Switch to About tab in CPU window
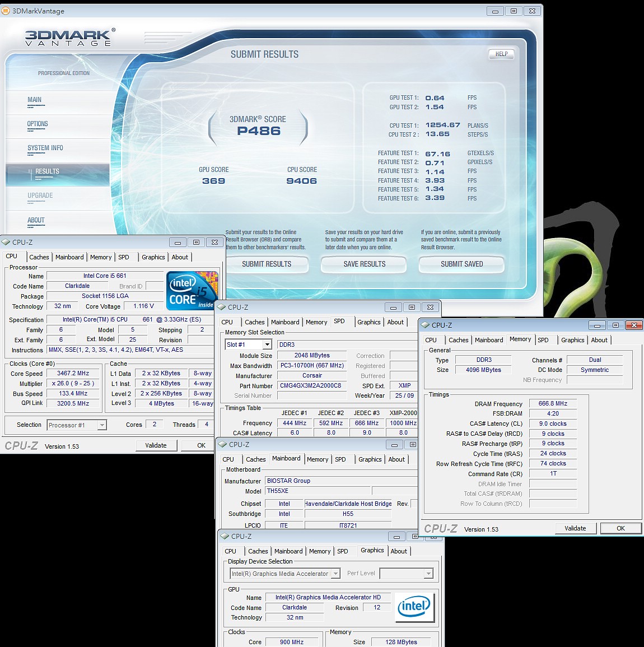644x647 pixels. [x=180, y=257]
